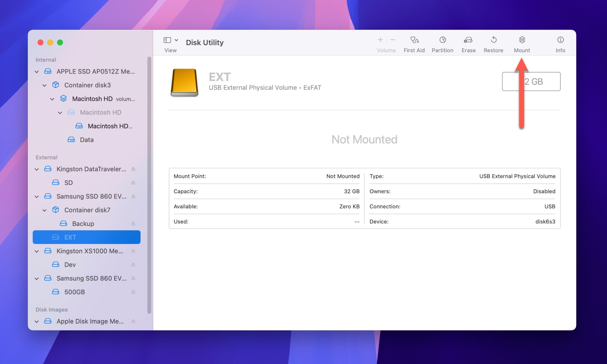Show Info for the selected volume
Viewport: 607px width, 364px height.
tap(560, 43)
